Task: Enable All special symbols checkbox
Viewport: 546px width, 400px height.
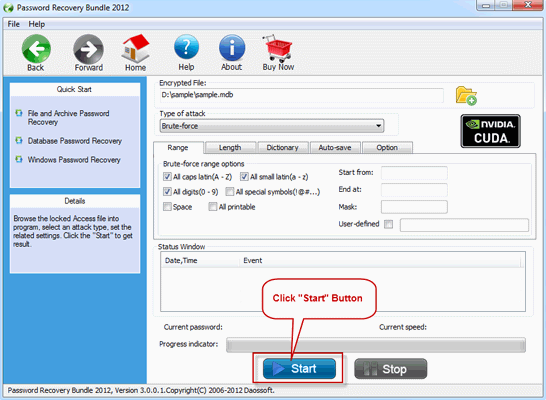Action: click(229, 192)
